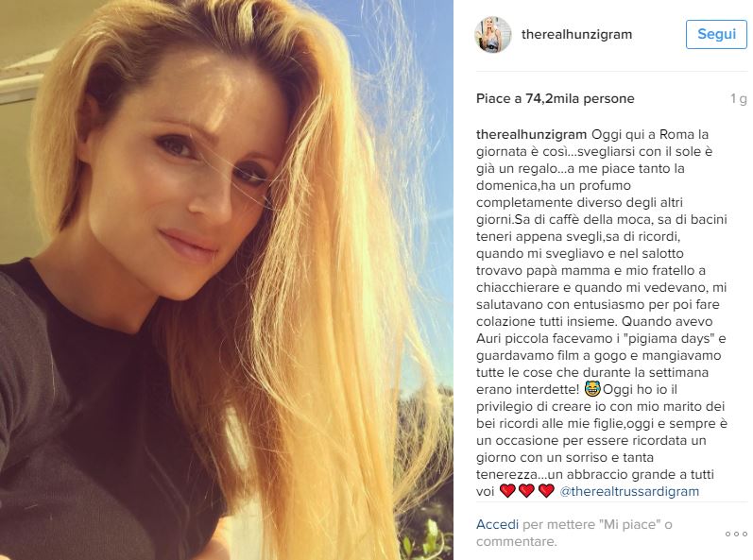Image resolution: width=753 pixels, height=560 pixels.
Task: View the Piace a 74,2mila persone likes
Action: click(556, 98)
